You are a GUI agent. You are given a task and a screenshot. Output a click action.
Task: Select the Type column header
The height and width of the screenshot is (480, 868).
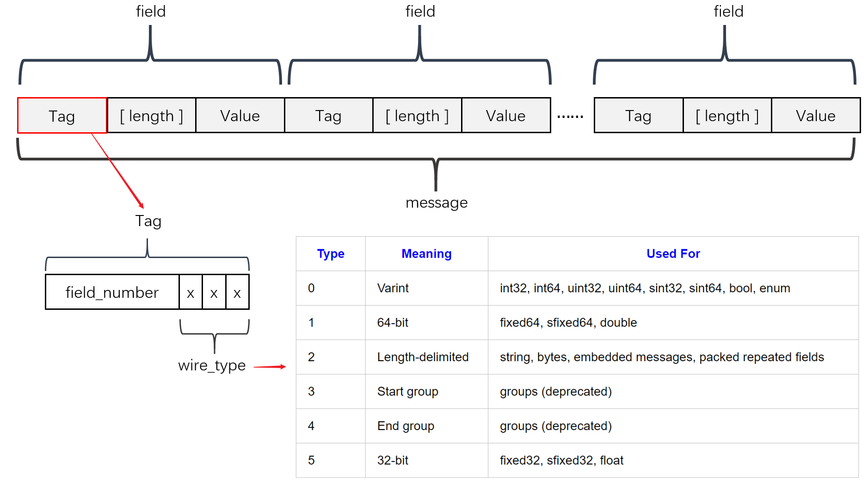click(x=331, y=253)
